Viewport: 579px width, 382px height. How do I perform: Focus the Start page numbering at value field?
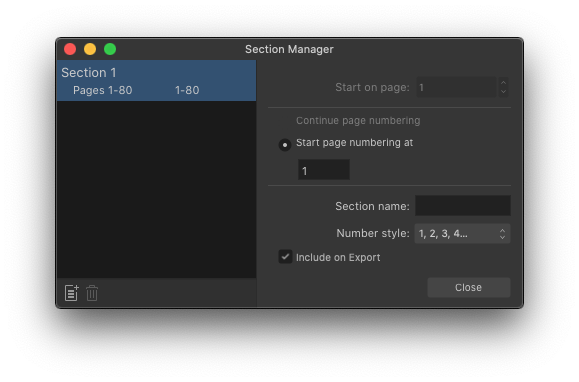pos(324,170)
